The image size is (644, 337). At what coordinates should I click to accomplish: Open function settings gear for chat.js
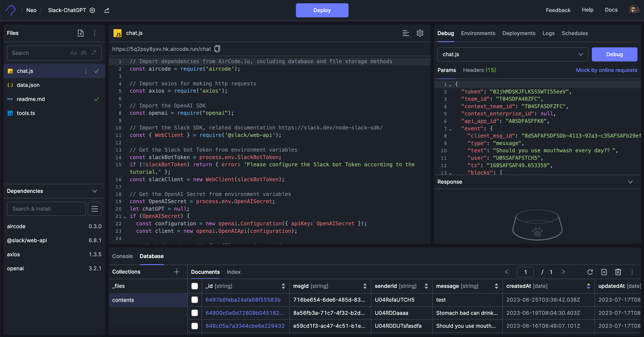(420, 33)
